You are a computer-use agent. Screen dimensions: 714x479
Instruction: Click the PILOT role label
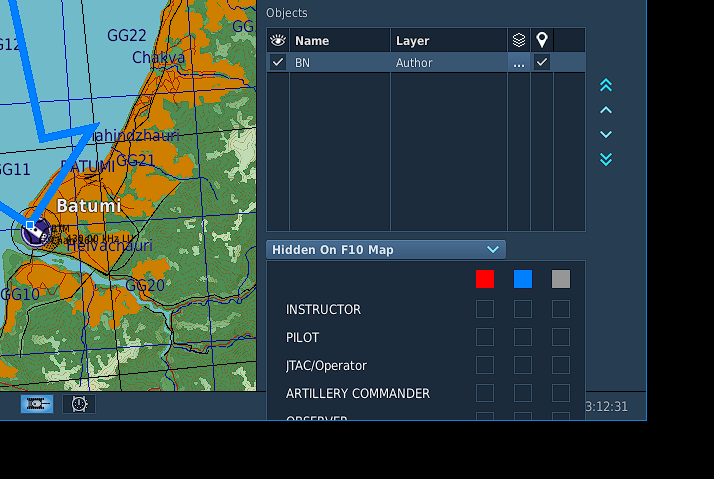pos(302,337)
